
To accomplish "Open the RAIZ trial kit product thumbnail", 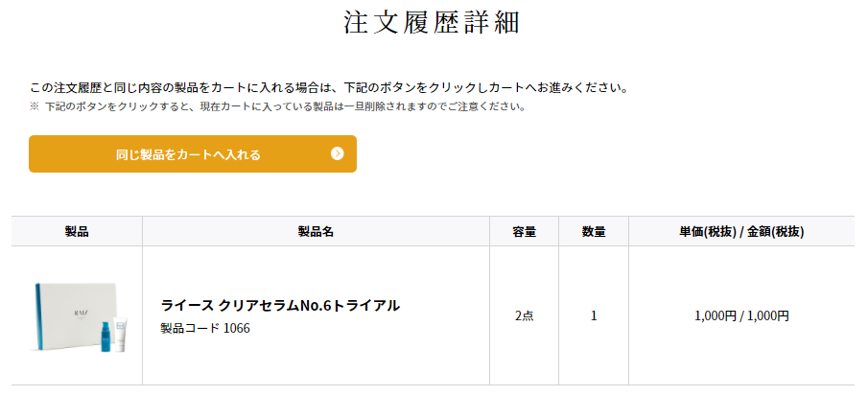I will tap(77, 316).
